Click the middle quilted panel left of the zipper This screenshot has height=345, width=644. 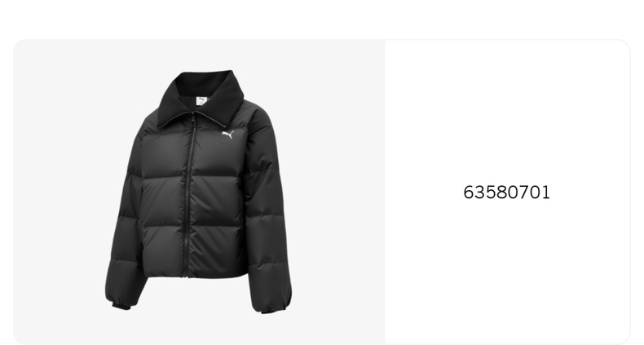(x=165, y=201)
